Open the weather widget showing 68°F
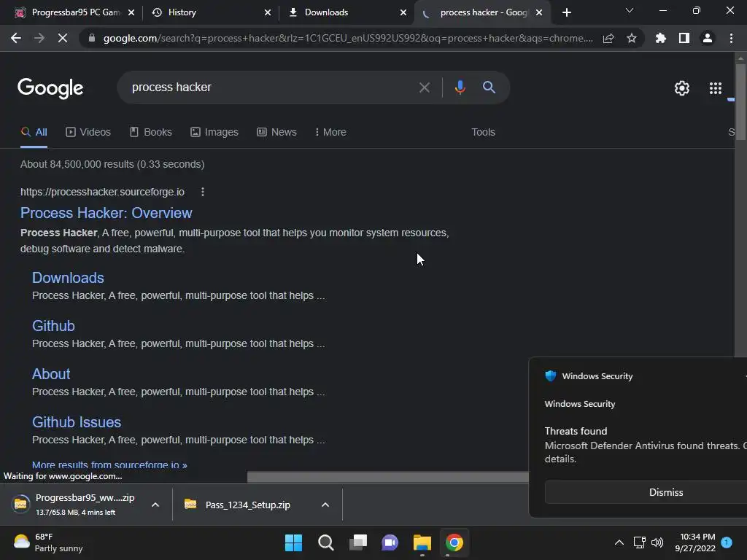The image size is (747, 560). pyautogui.click(x=47, y=542)
